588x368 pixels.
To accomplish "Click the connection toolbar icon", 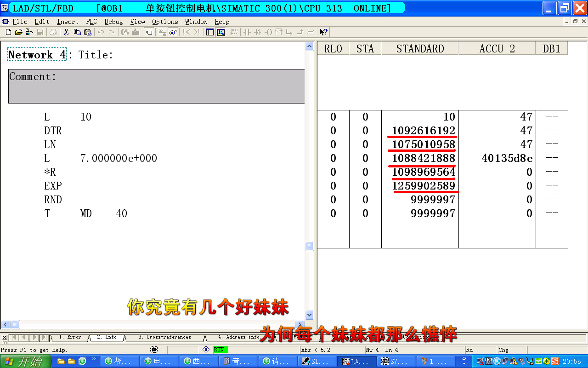I will 311,32.
